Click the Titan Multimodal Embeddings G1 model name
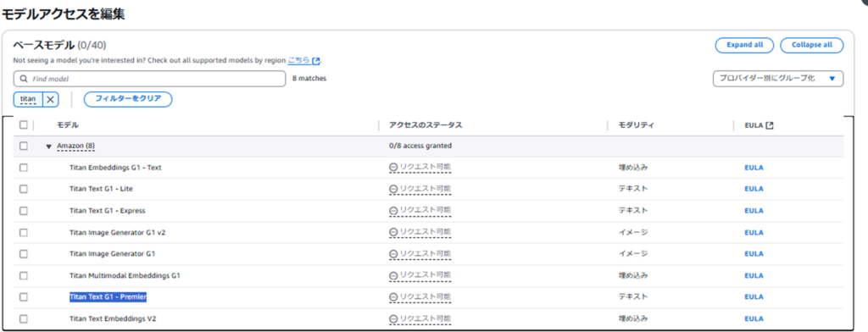Screen dimensions: 868x332 pos(125,275)
